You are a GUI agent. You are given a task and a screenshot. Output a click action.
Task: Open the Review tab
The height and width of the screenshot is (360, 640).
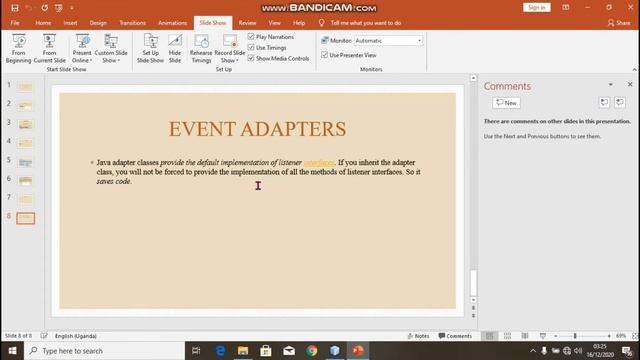[x=247, y=23]
